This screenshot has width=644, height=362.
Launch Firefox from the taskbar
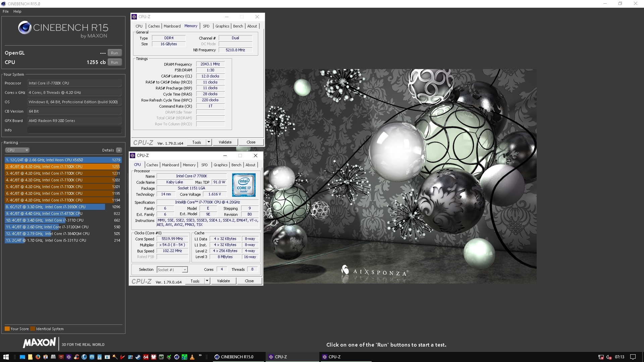click(38, 357)
